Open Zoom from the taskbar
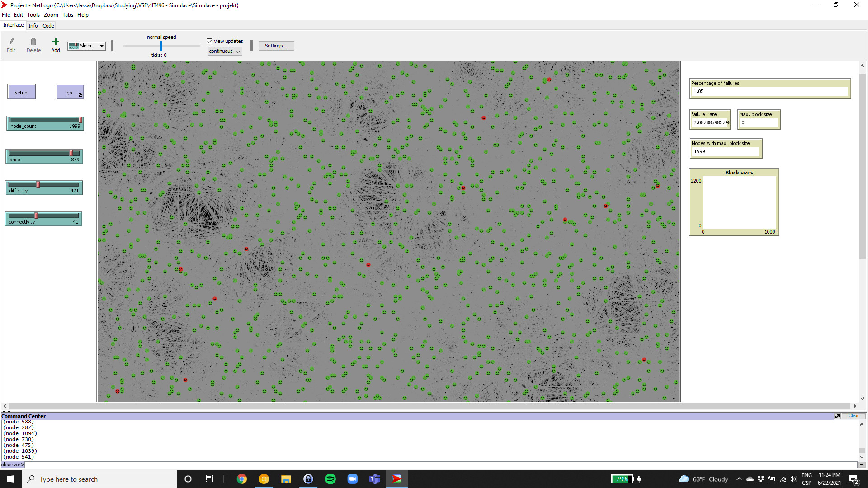Viewport: 868px width, 488px height. (353, 479)
